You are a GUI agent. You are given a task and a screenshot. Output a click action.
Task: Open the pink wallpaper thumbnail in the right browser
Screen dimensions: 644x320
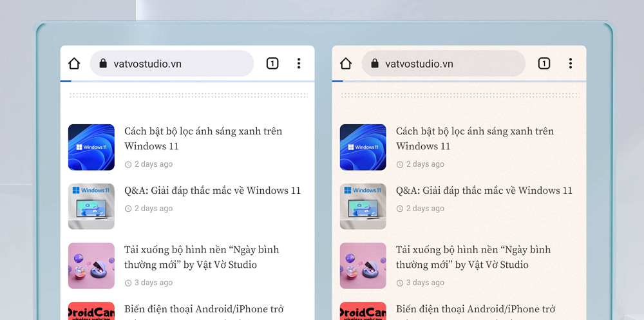click(x=363, y=265)
